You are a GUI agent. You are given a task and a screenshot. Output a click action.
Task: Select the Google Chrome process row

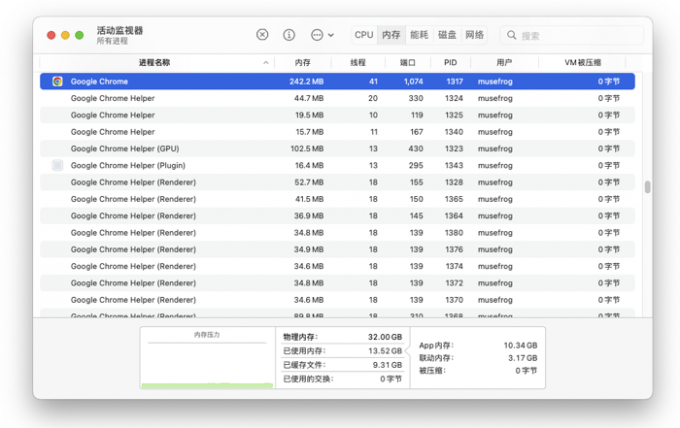coord(337,81)
